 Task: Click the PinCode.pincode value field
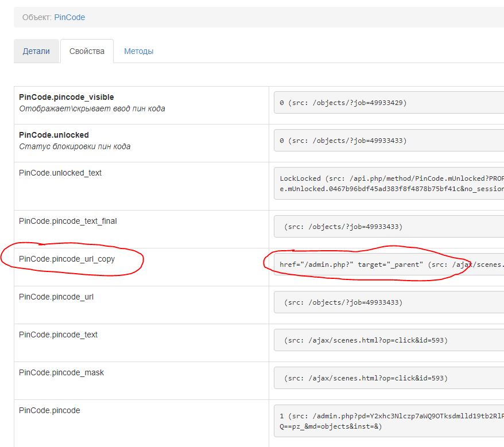389,422
